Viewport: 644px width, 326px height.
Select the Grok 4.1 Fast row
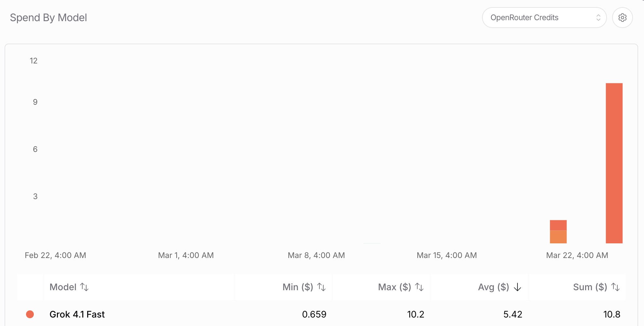tap(321, 314)
